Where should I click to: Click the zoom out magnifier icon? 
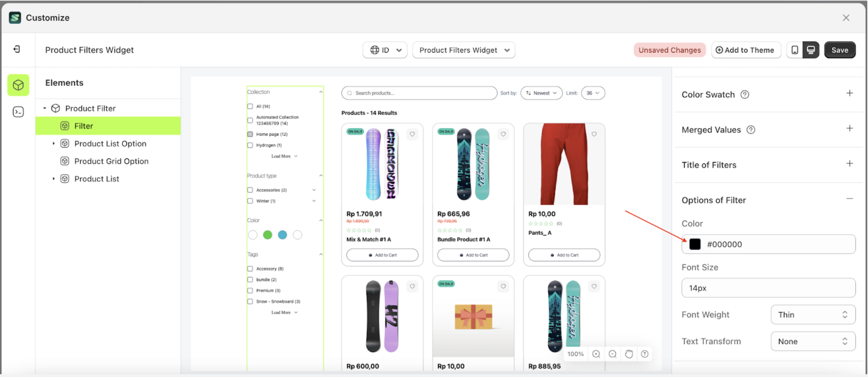[613, 354]
